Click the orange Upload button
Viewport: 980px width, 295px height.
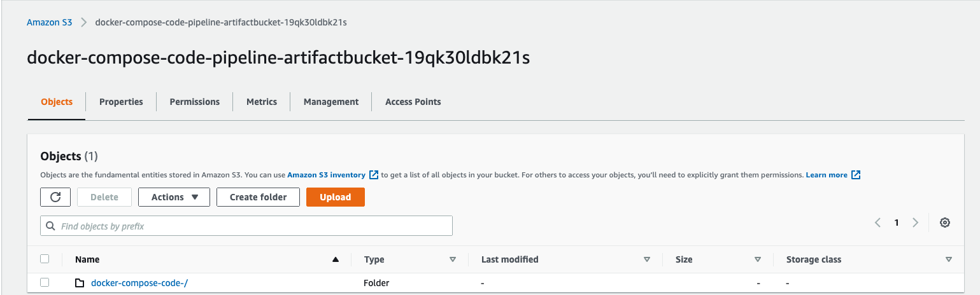(x=336, y=197)
